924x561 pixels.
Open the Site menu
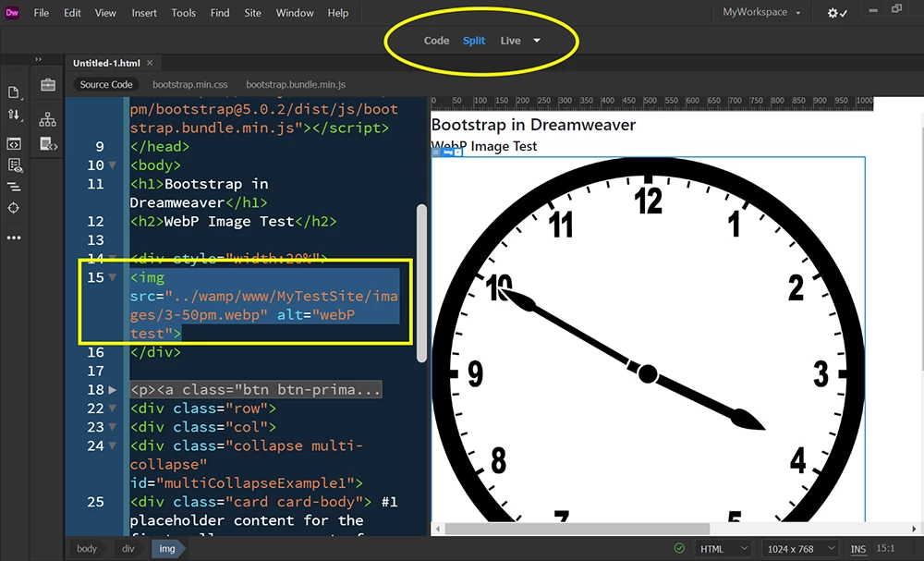[x=253, y=12]
